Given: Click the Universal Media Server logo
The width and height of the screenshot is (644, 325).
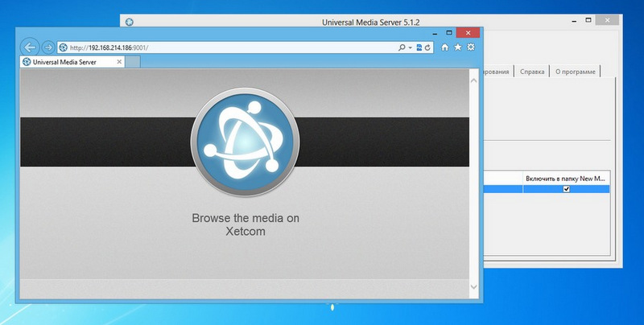Looking at the screenshot, I should coord(246,142).
